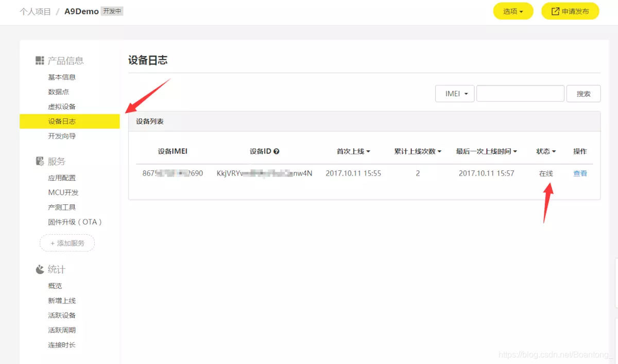
Task: Click the 设备日志 page title
Action: pyautogui.click(x=148, y=60)
